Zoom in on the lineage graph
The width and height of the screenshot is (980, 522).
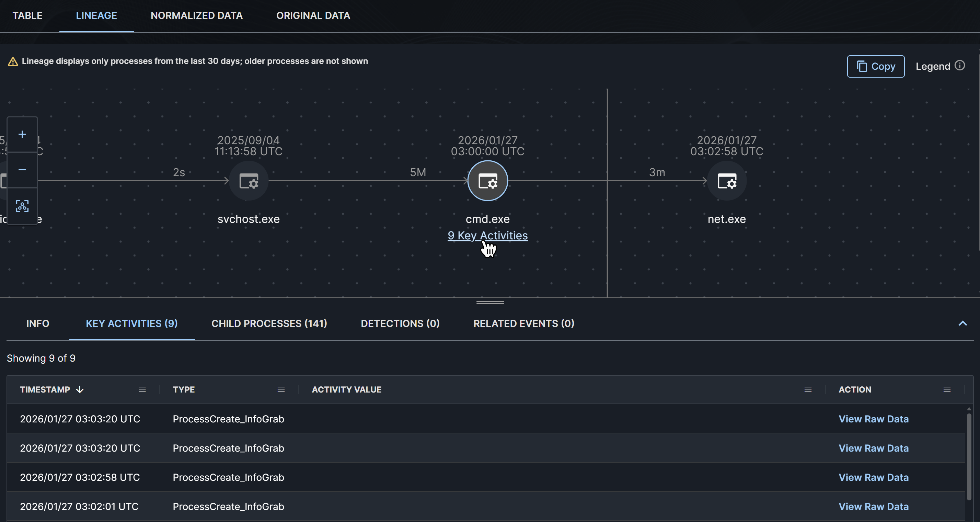[x=22, y=134]
